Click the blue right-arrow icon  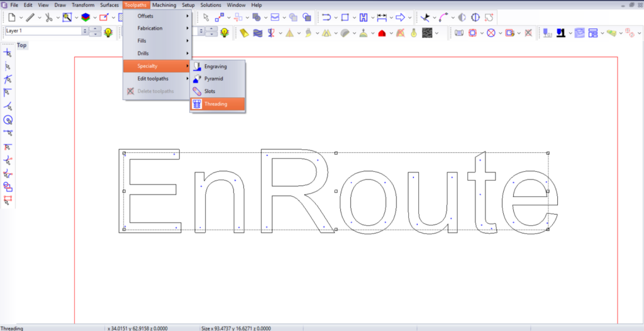(401, 18)
